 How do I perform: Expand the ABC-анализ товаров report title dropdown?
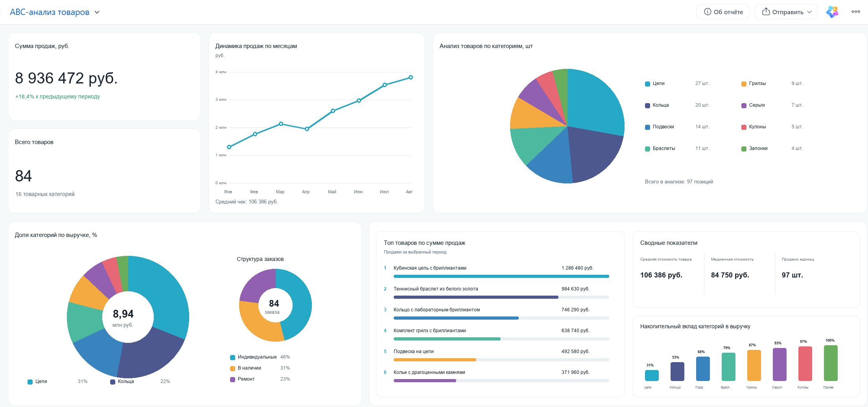55,12
